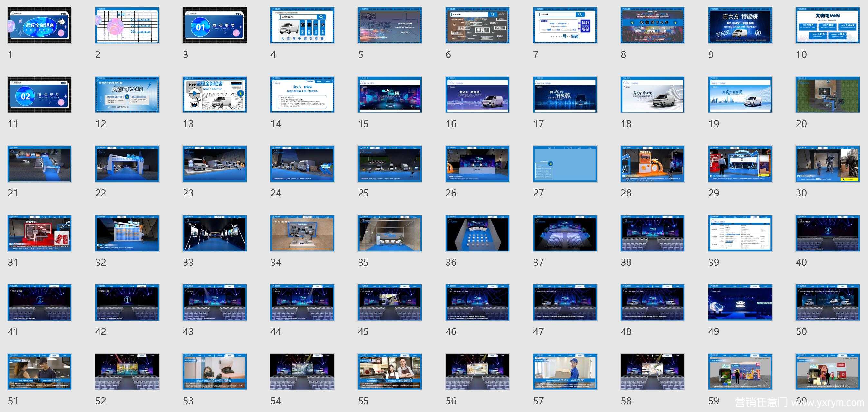868x412 pixels.
Task: Select slide 48 thumbnail
Action: coord(653,303)
